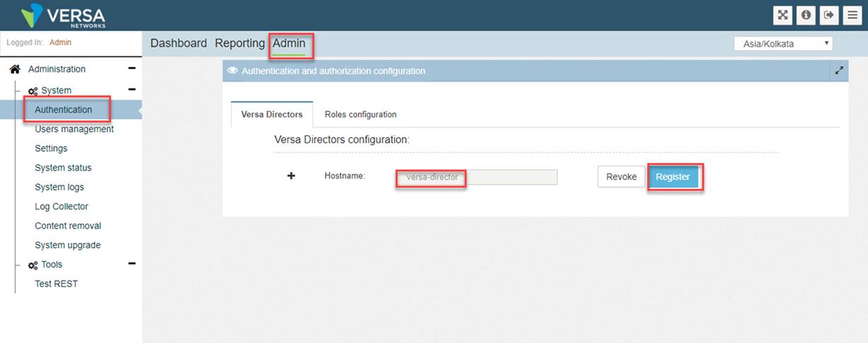Click the gears icon next to System
The image size is (868, 343).
[x=32, y=91]
